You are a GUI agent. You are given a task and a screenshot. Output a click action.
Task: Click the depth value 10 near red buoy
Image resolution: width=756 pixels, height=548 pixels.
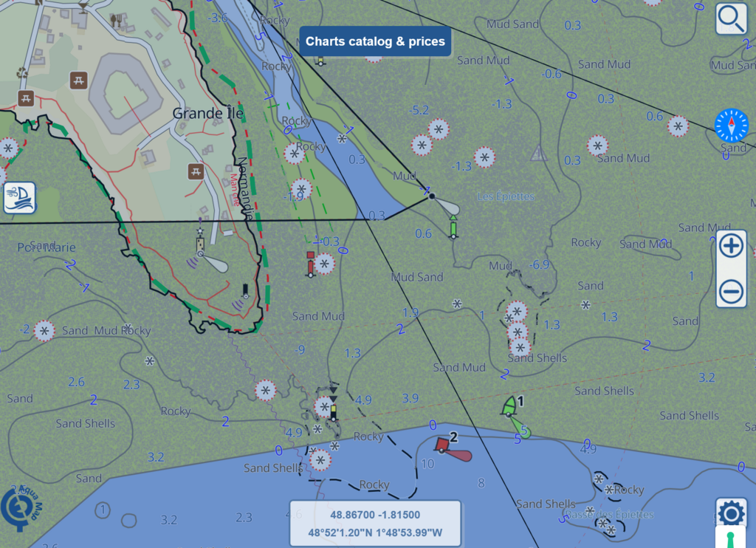point(427,464)
